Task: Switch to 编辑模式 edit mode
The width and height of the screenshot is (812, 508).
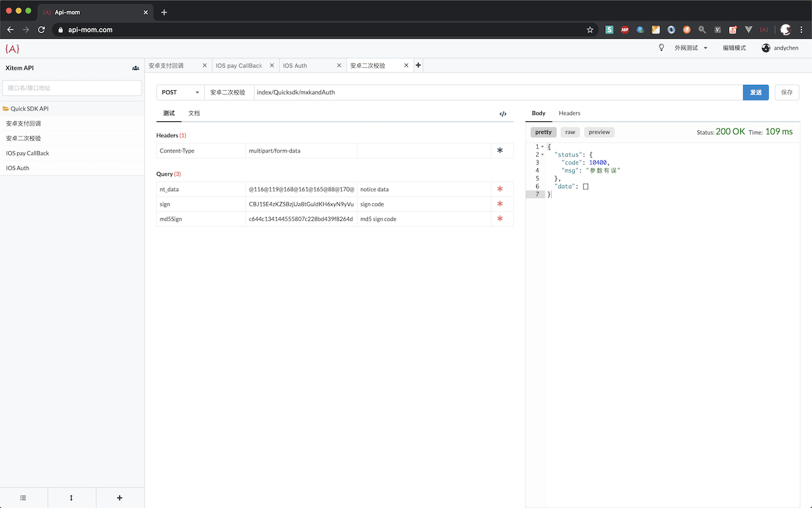Action: (x=735, y=48)
